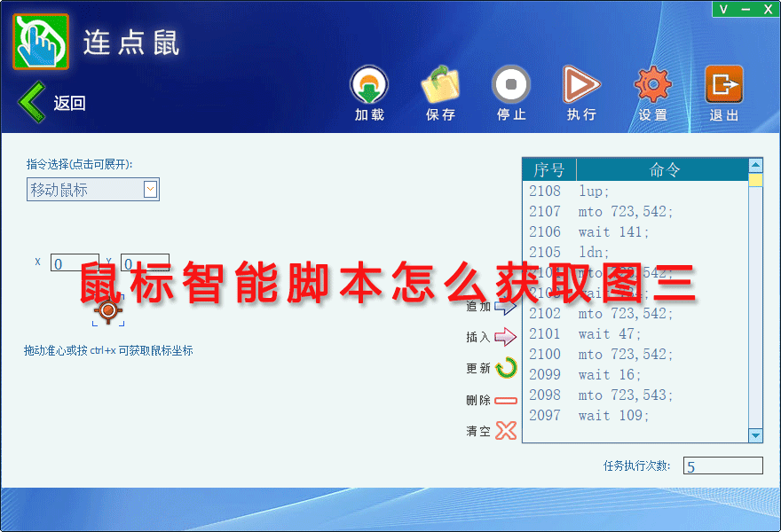Click the 删除 delete minus icon
This screenshot has width=781, height=532.
pos(506,400)
